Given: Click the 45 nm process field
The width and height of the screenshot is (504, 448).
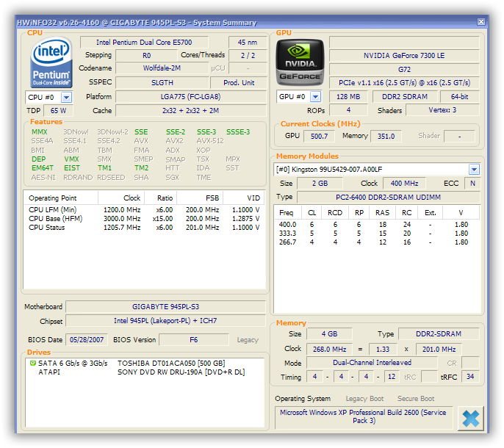Looking at the screenshot, I should point(248,42).
